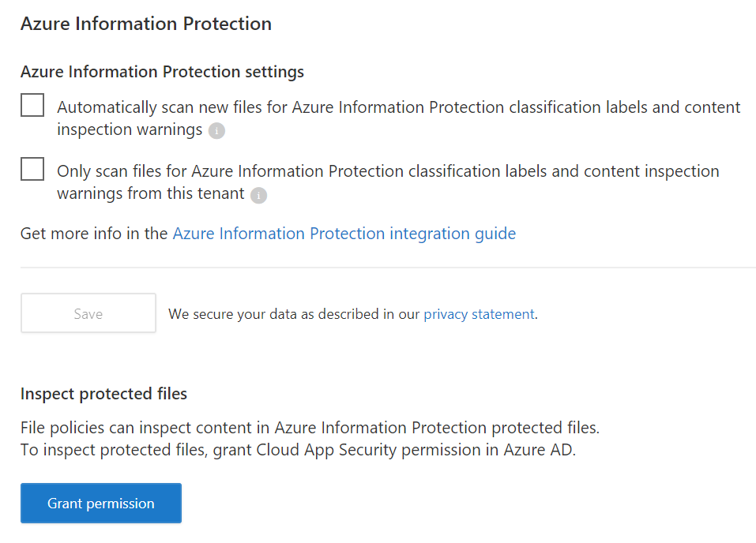Open Azure Information Protection integration guide link

pyautogui.click(x=344, y=234)
